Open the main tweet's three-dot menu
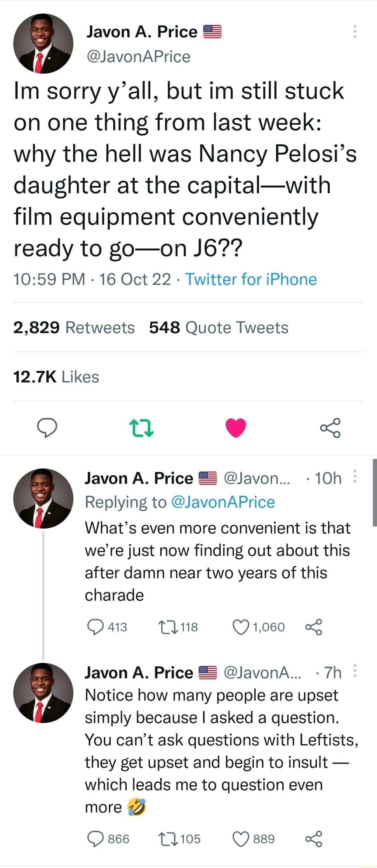This screenshot has width=377, height=868. pyautogui.click(x=354, y=31)
